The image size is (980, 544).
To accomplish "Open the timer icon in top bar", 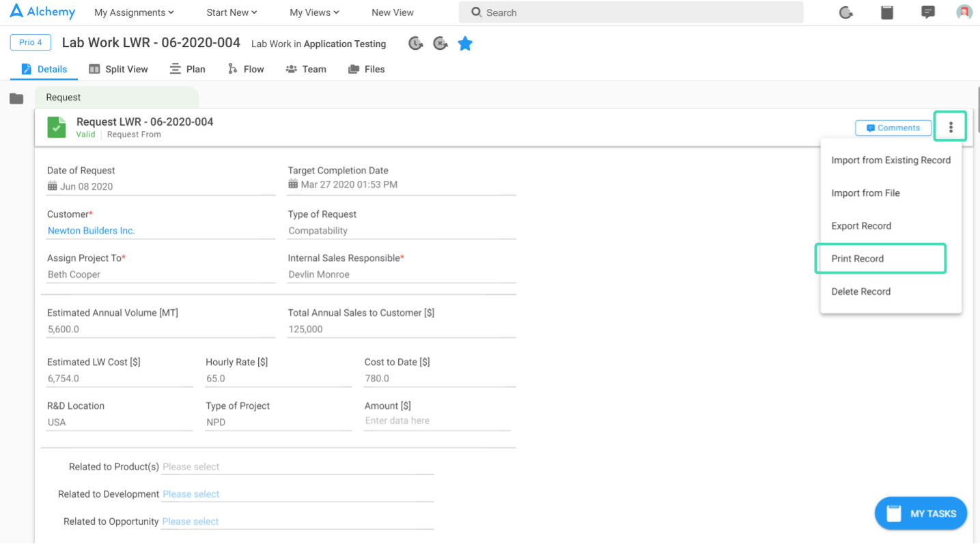I will pyautogui.click(x=846, y=12).
